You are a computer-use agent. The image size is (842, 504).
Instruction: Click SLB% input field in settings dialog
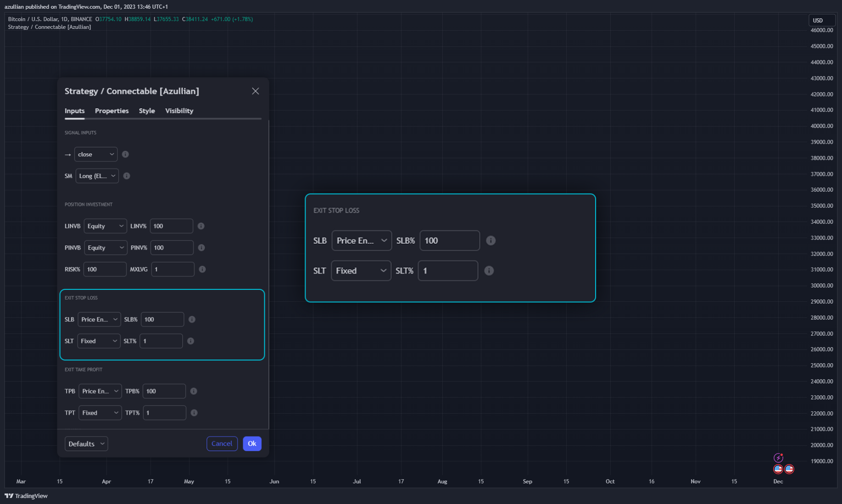point(162,320)
